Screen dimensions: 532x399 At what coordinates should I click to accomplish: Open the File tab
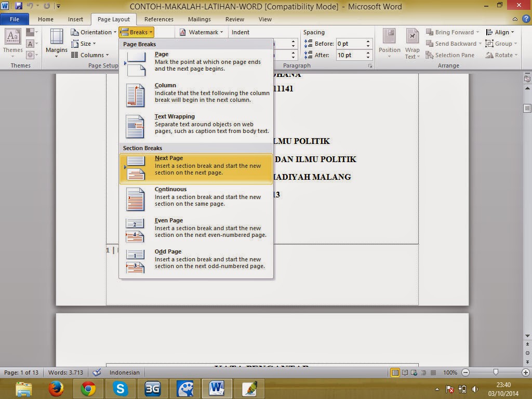[15, 19]
